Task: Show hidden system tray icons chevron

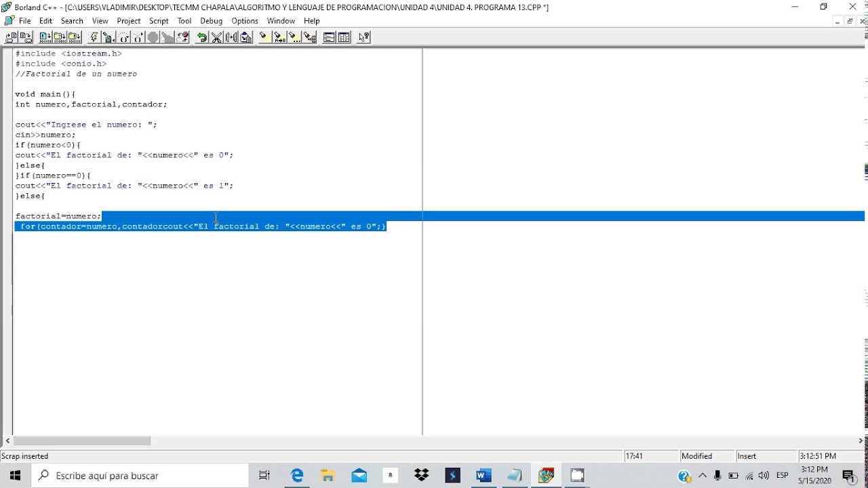Action: point(703,476)
